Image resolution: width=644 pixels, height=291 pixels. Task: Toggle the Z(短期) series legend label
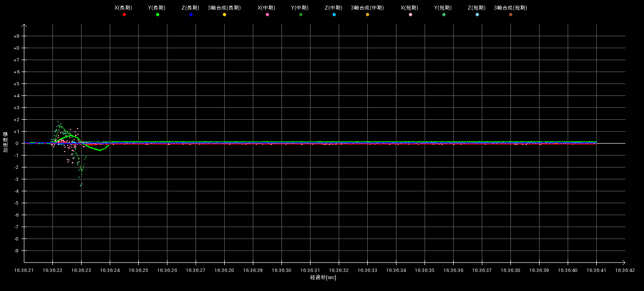pos(477,8)
